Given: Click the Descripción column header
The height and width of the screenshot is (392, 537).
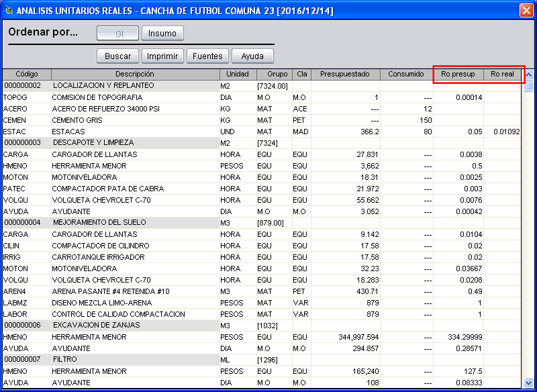Looking at the screenshot, I should pyautogui.click(x=135, y=74).
